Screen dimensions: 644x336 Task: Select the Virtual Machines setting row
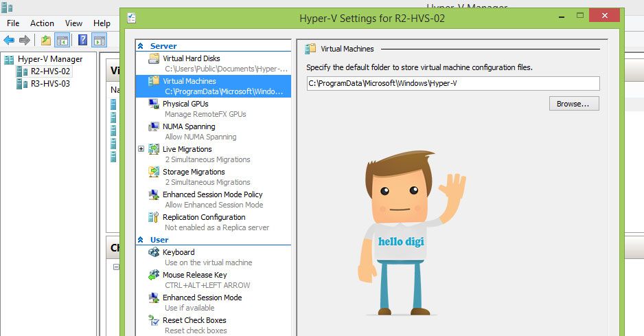[x=213, y=86]
